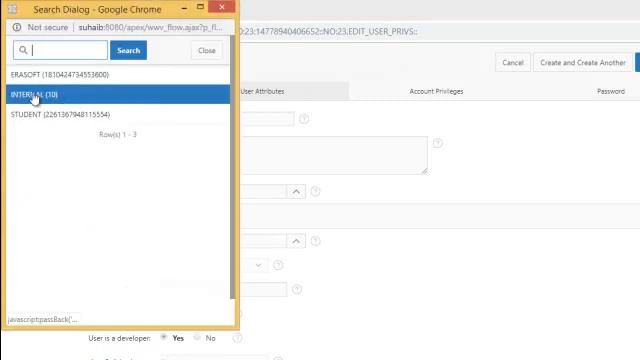Choose ERASOFT workspace from results

pyautogui.click(x=118, y=75)
